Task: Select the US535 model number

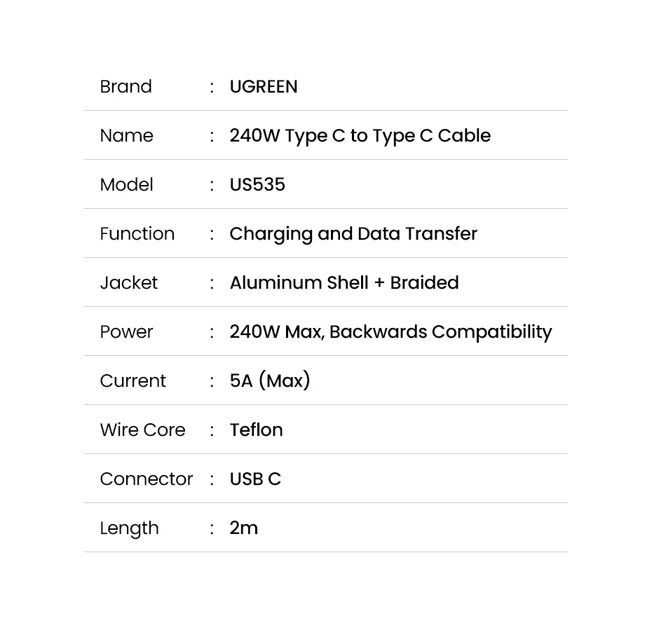Action: [x=257, y=184]
